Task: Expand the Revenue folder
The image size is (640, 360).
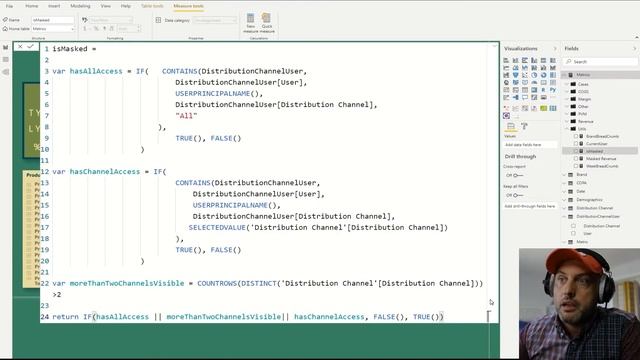Action: click(567, 121)
